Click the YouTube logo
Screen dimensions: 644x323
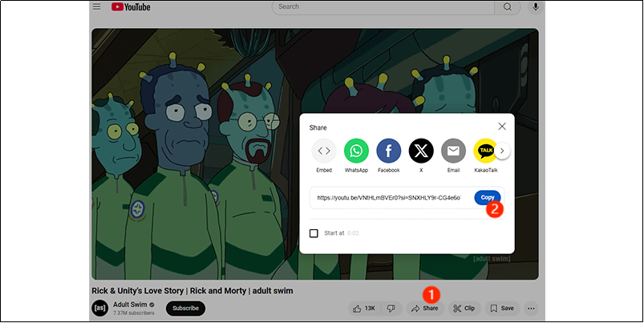tap(131, 7)
